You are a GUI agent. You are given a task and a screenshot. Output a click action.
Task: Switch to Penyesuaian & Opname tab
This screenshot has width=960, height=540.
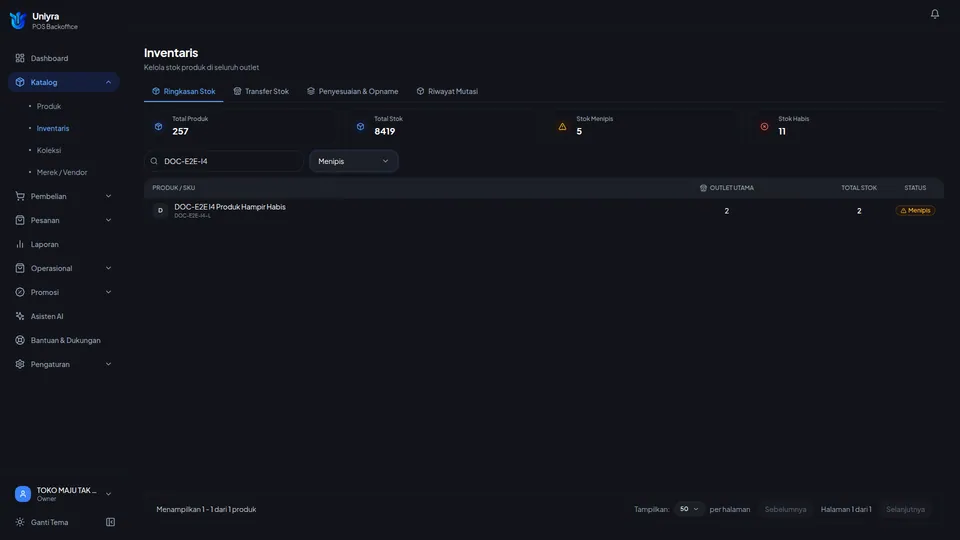pos(353,91)
